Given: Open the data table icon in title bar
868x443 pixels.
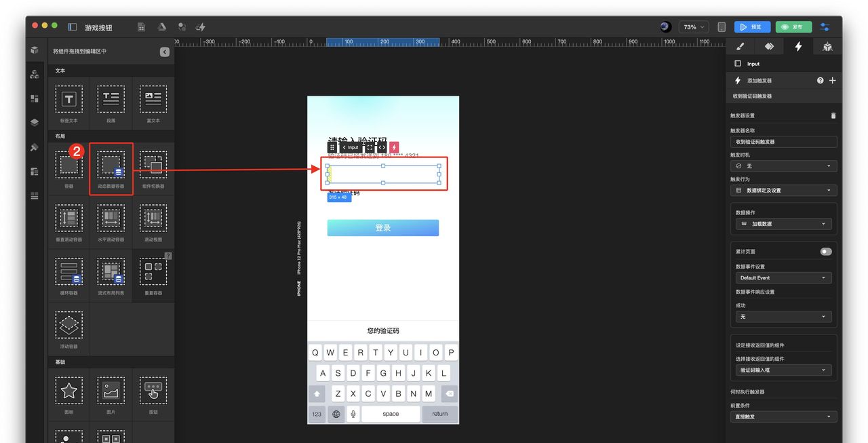Looking at the screenshot, I should click(x=141, y=27).
